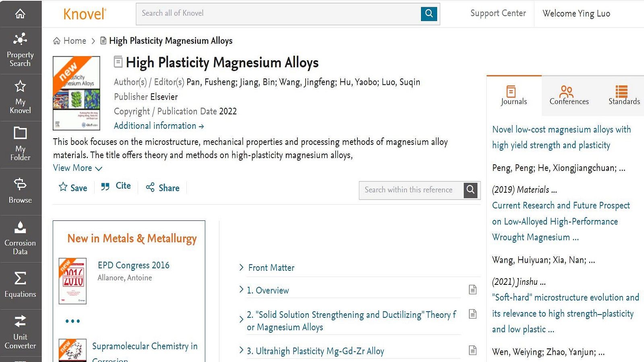Open My Knovel from the sidebar
Viewport: 644px width, 362px height.
[20, 98]
